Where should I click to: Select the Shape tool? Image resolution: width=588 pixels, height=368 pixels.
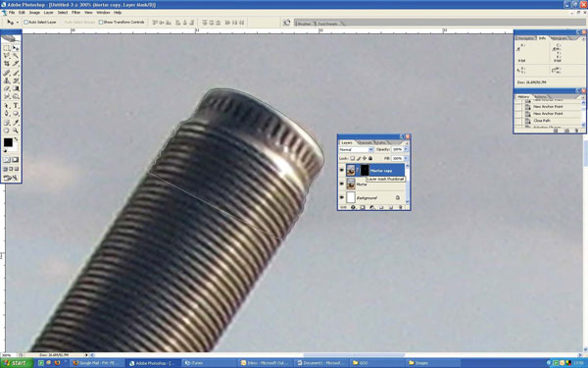click(16, 113)
